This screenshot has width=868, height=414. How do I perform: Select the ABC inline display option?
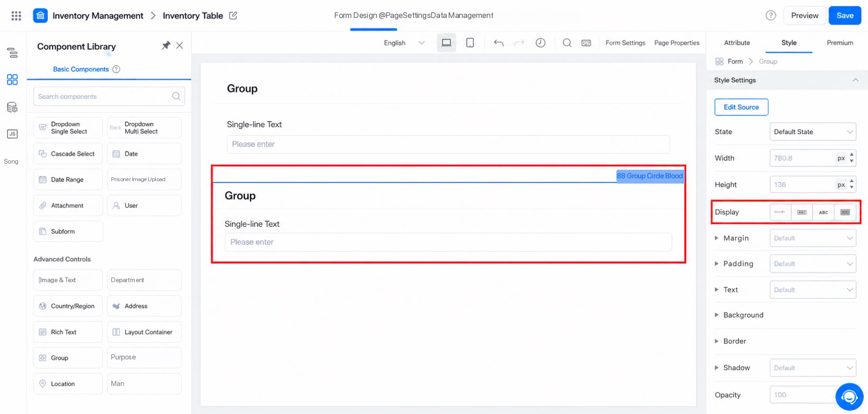click(823, 212)
